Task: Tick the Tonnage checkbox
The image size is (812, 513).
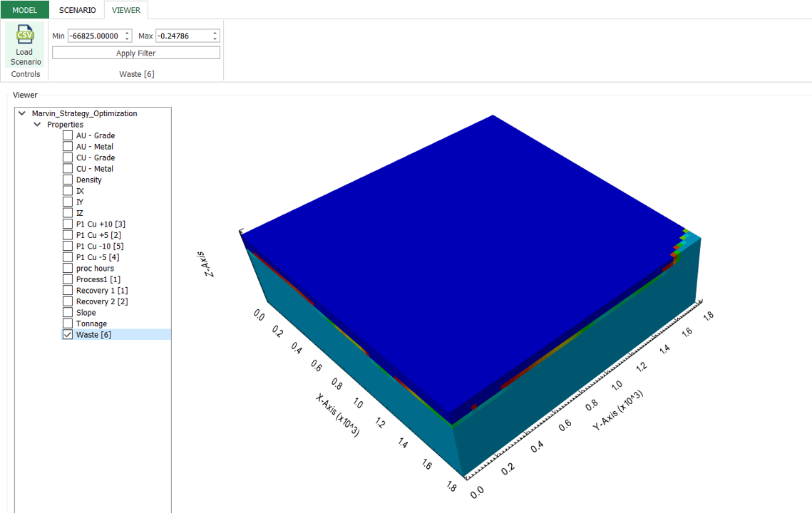Action: 68,323
